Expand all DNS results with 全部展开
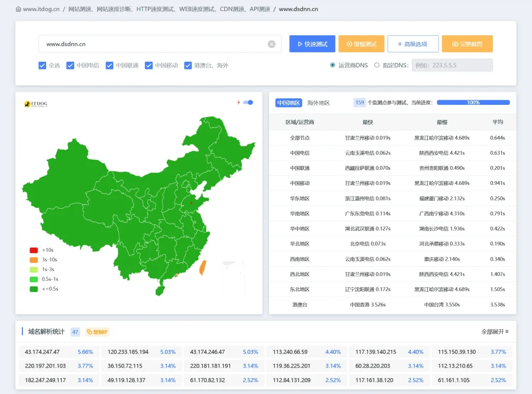This screenshot has height=394, width=532. coord(495,332)
